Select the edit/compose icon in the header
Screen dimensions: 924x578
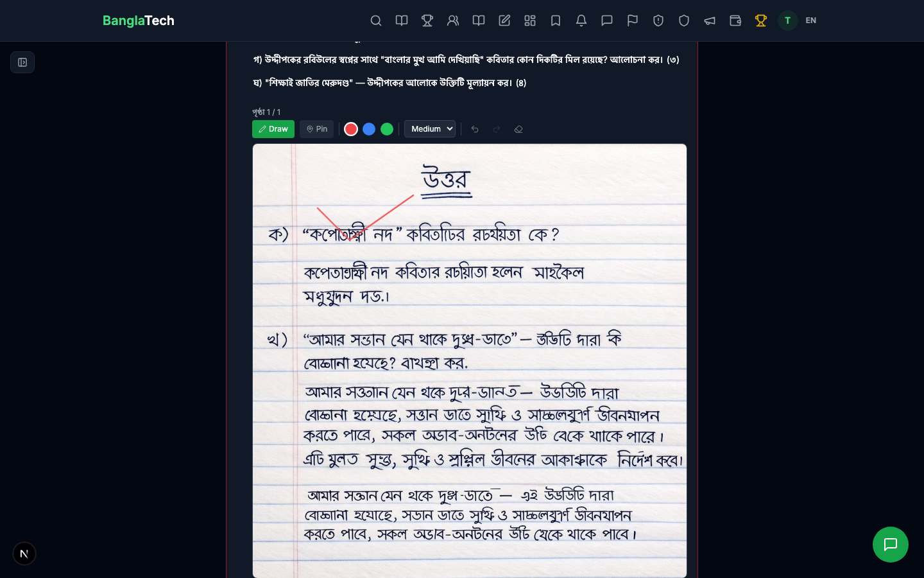coord(504,21)
